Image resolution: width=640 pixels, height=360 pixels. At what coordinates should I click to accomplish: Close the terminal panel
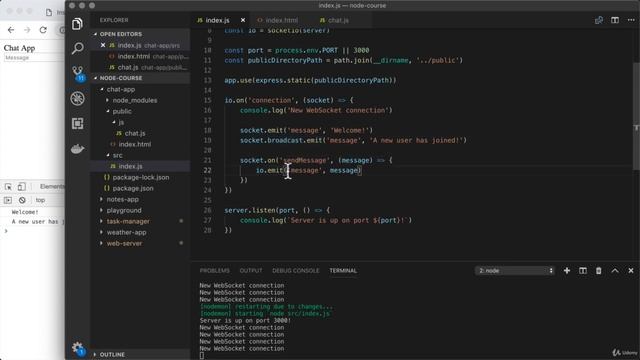pos(631,271)
